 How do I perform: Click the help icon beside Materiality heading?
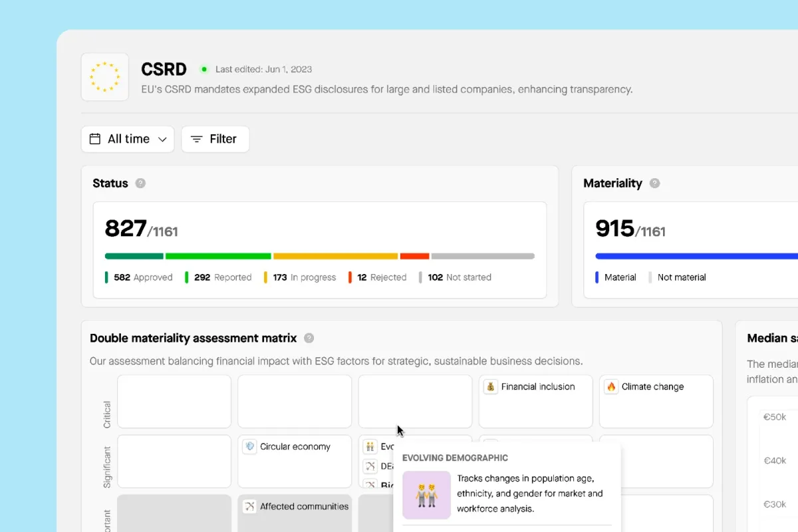pos(654,184)
